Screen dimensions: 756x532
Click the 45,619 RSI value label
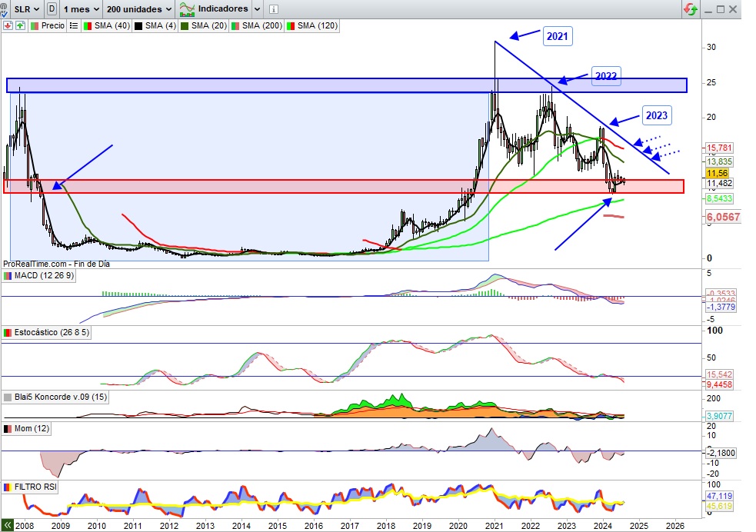[x=719, y=506]
